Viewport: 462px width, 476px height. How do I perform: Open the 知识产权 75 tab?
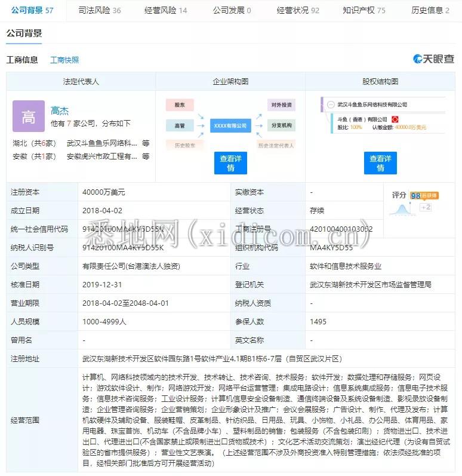point(364,10)
